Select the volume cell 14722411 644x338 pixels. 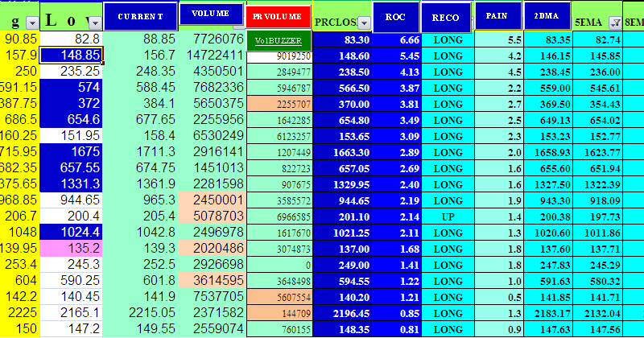213,55
